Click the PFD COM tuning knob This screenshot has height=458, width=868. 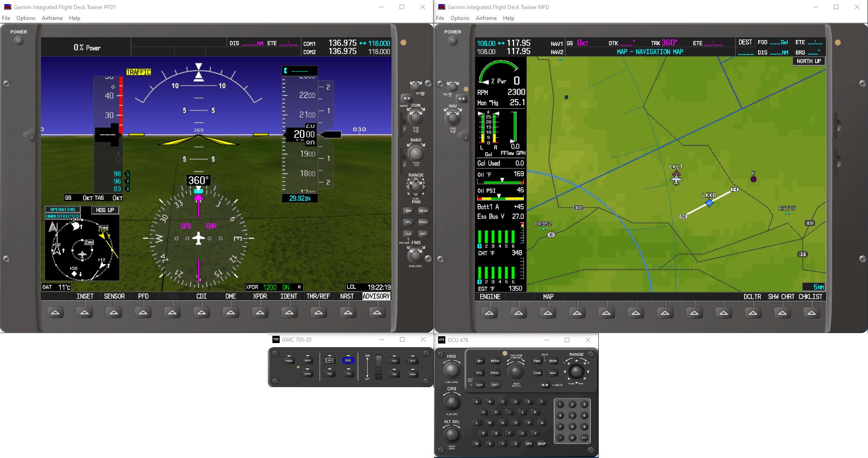pyautogui.click(x=416, y=117)
